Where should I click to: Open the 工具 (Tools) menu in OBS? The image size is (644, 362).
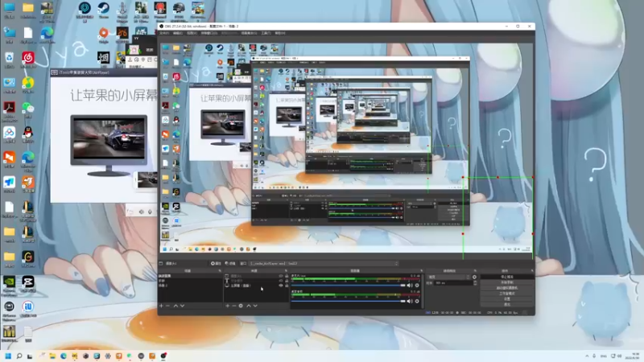(x=266, y=33)
